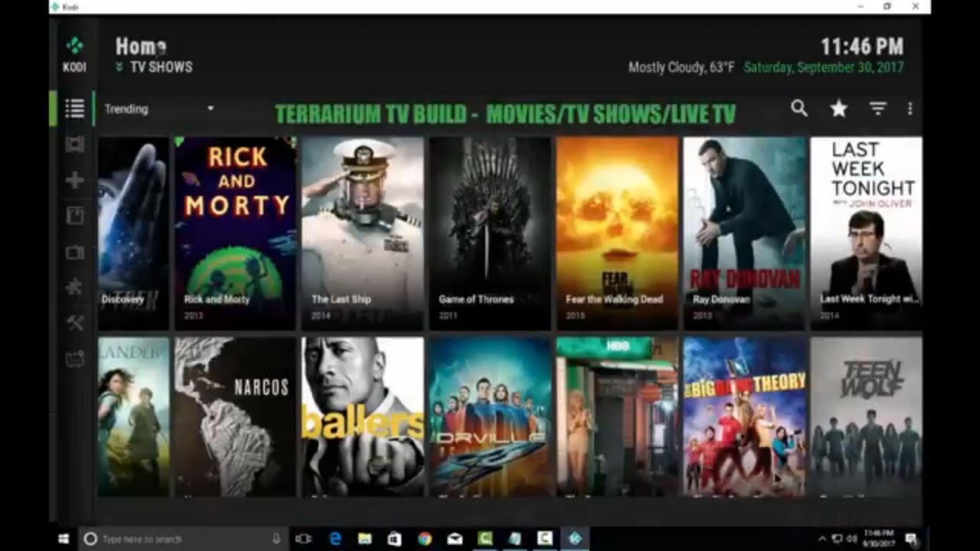Click the Mostly Cloudy weather text

click(681, 67)
